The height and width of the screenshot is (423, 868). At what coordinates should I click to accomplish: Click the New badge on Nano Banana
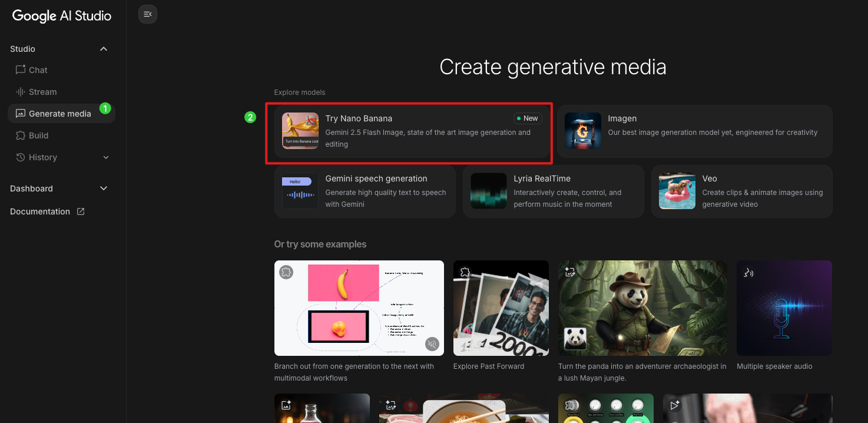[528, 118]
